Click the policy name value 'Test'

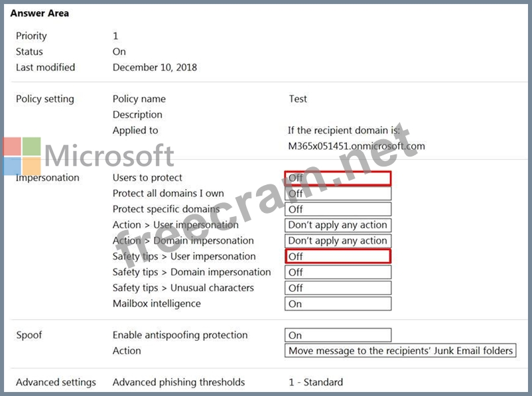pos(298,99)
